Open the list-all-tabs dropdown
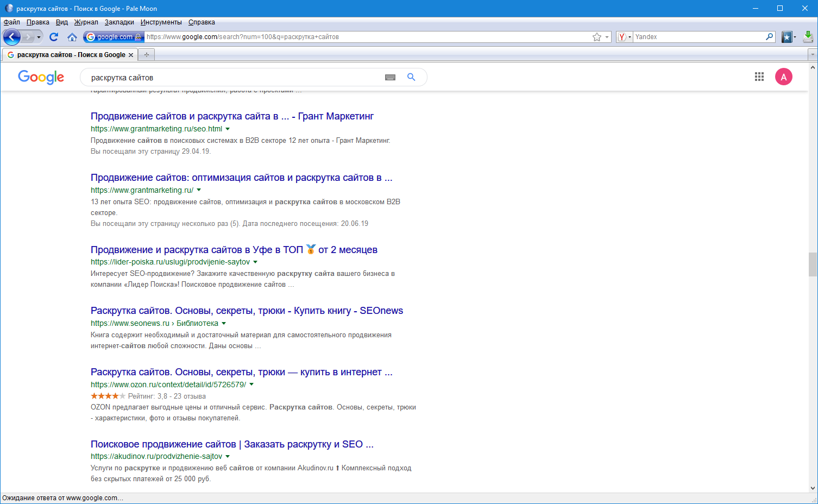This screenshot has height=504, width=818. (x=813, y=55)
